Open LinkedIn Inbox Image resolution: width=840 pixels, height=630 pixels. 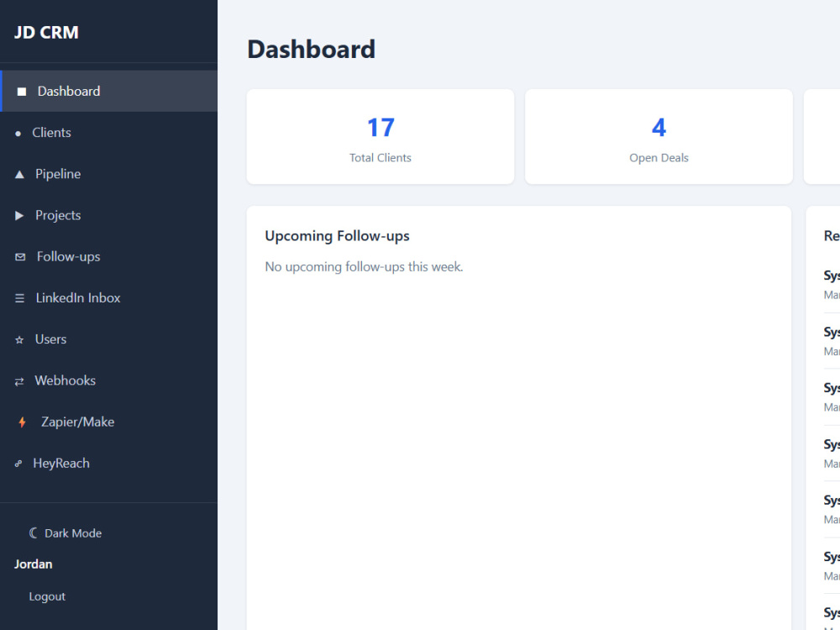(108, 298)
